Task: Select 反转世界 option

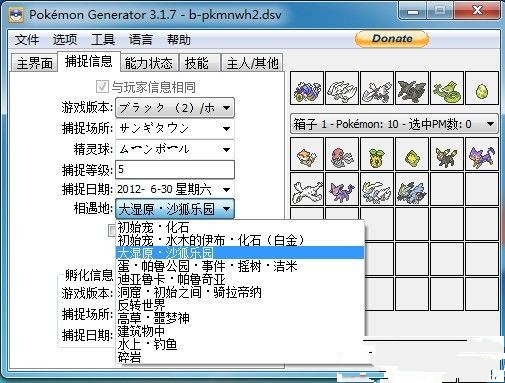Action: pyautogui.click(x=240, y=305)
